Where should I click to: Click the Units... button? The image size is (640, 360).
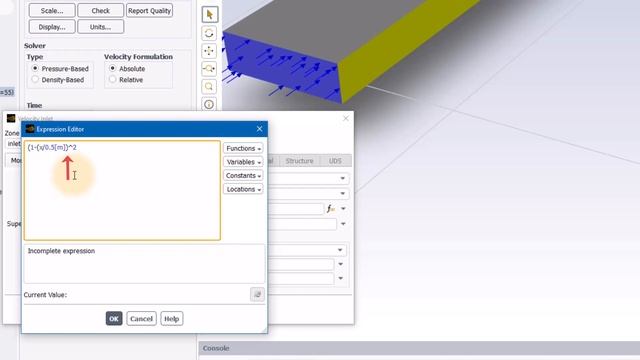[100, 27]
